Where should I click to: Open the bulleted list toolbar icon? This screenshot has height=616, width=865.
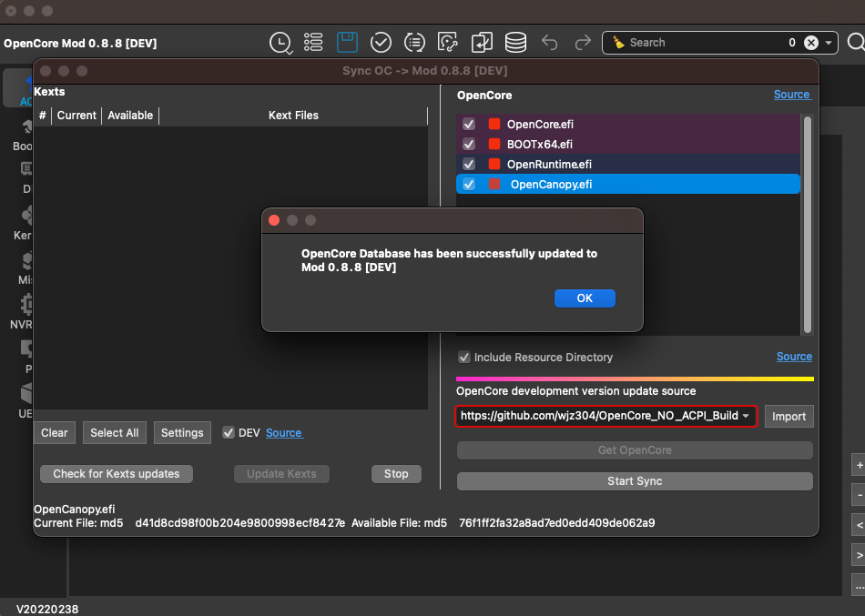pyautogui.click(x=313, y=43)
